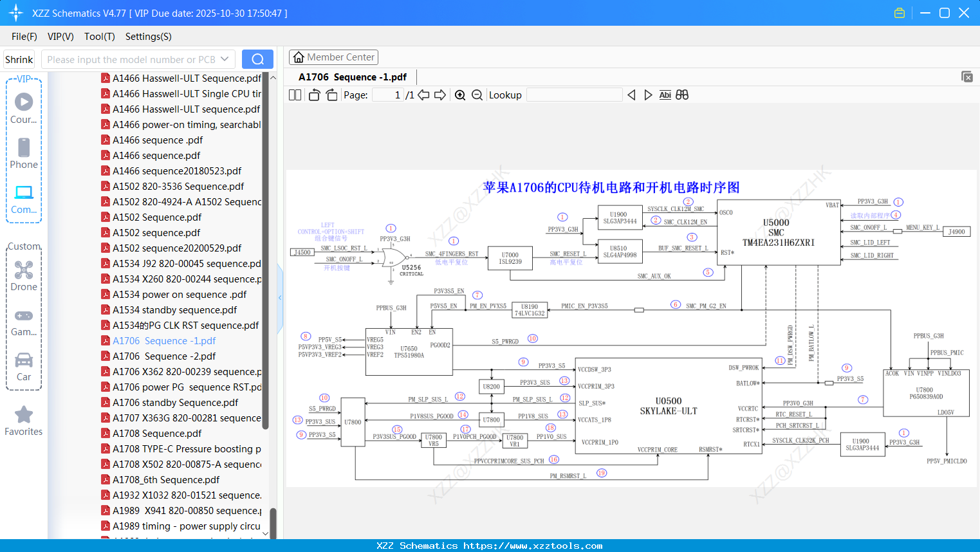Viewport: 980px width, 552px height.
Task: Open A1534 J92 820-00045 sequence file
Action: point(181,264)
